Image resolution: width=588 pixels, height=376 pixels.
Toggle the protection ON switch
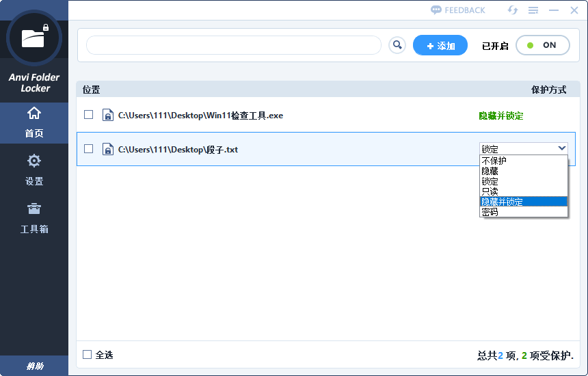click(x=542, y=45)
